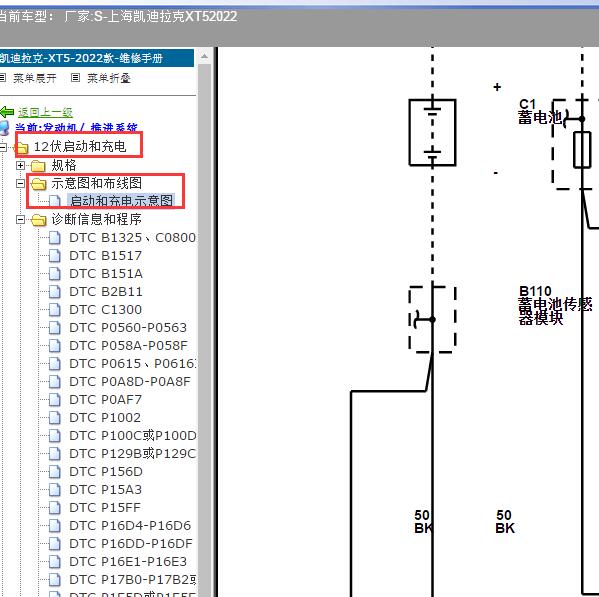Image resolution: width=599 pixels, height=597 pixels.
Task: Click the 当前:发动机/推进系统 breadcrumb text
Action: 76,128
